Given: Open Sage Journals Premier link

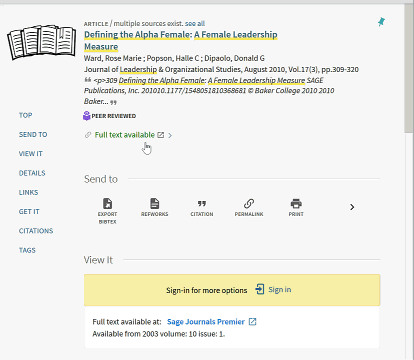Looking at the screenshot, I should (206, 322).
